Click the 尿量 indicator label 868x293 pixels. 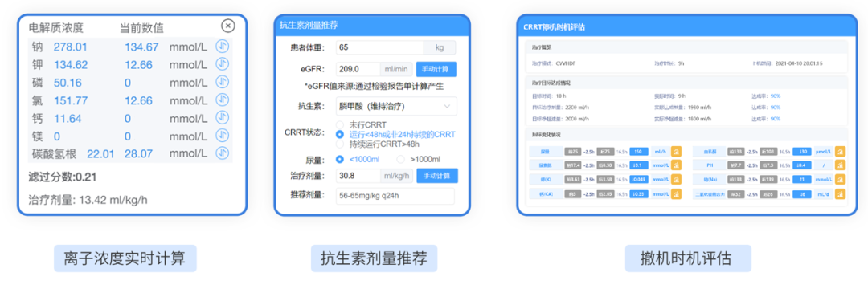[x=545, y=151]
